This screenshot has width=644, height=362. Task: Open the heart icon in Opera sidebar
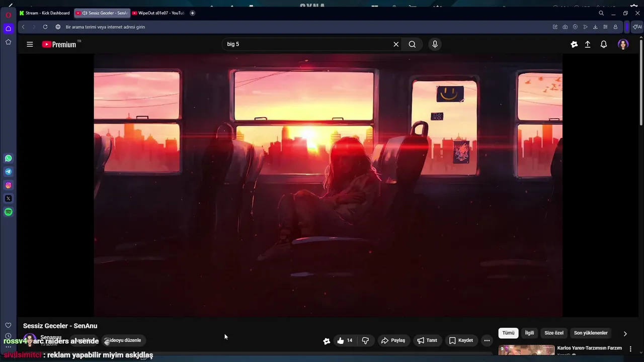8,325
